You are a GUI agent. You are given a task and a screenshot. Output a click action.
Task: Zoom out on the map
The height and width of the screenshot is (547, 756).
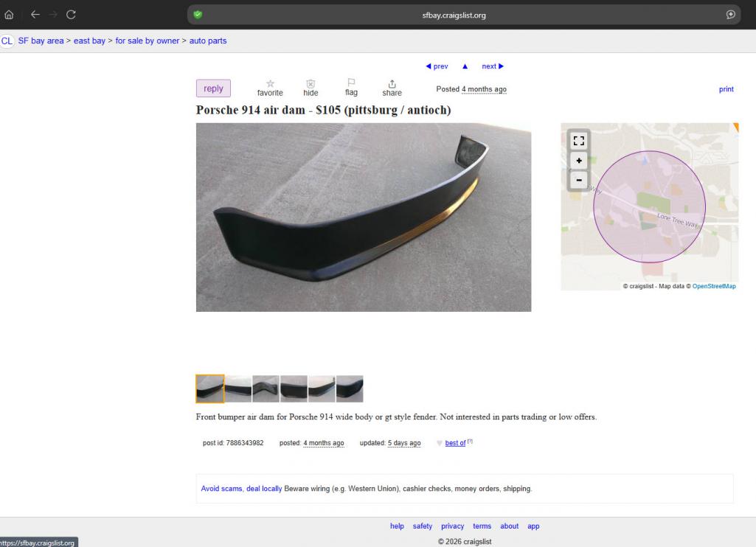(x=578, y=181)
